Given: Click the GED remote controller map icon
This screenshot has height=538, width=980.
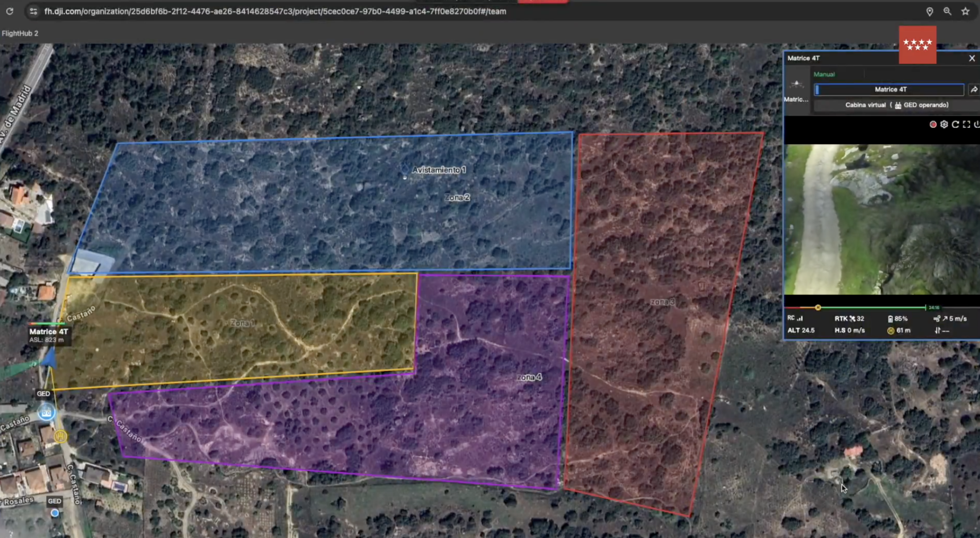Looking at the screenshot, I should [46, 413].
